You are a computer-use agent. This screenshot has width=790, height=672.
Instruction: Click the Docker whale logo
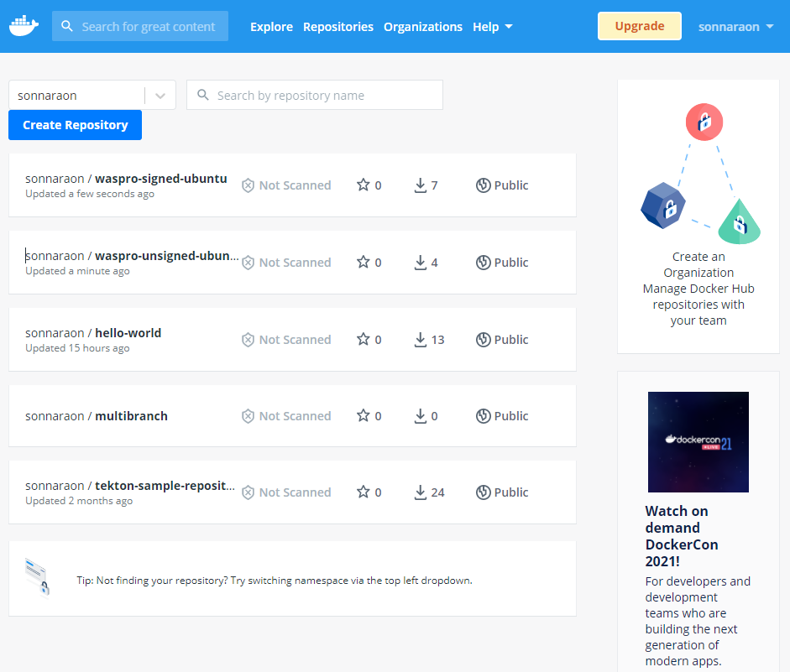[24, 26]
